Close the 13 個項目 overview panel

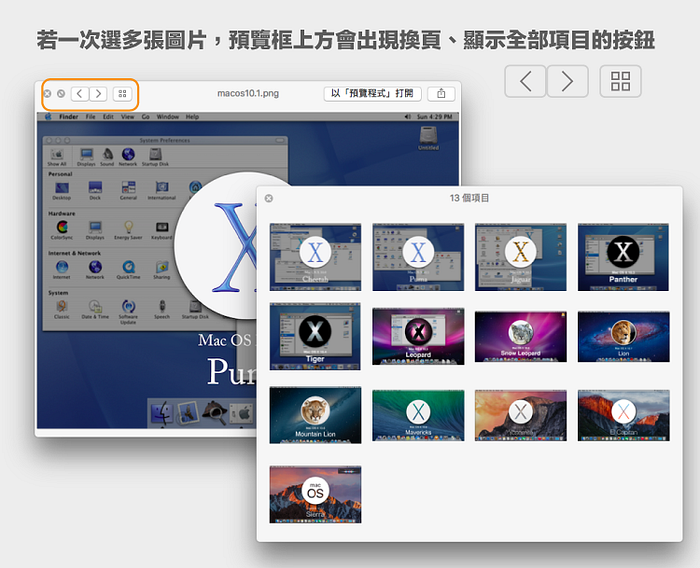click(x=269, y=198)
